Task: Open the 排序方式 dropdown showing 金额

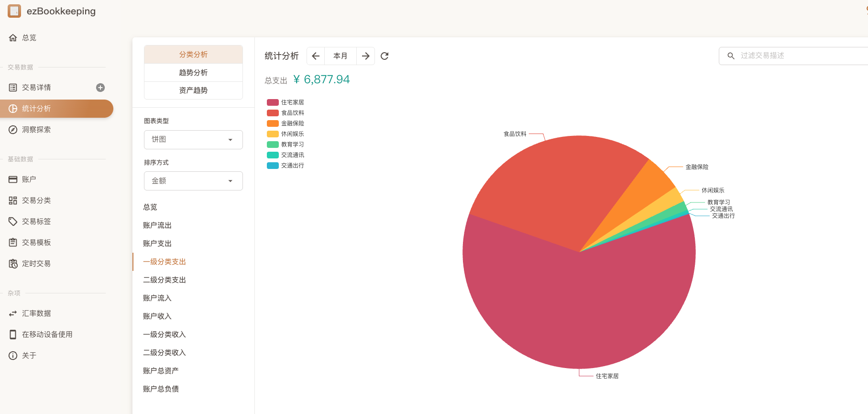Action: click(x=193, y=181)
